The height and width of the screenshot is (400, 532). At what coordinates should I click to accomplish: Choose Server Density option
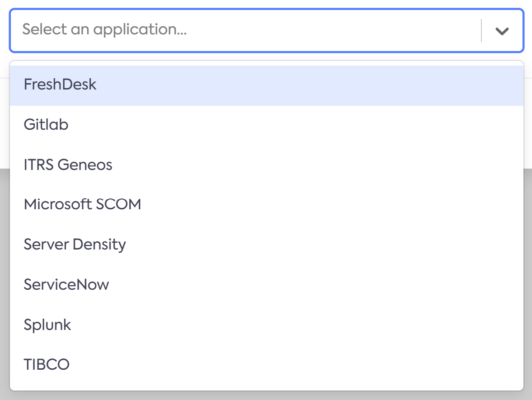point(267,245)
